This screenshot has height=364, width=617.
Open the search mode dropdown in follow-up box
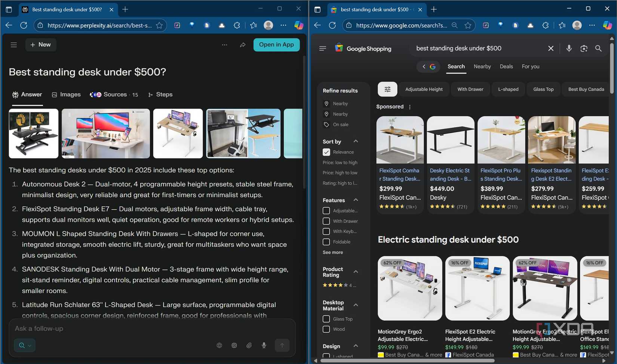25,345
